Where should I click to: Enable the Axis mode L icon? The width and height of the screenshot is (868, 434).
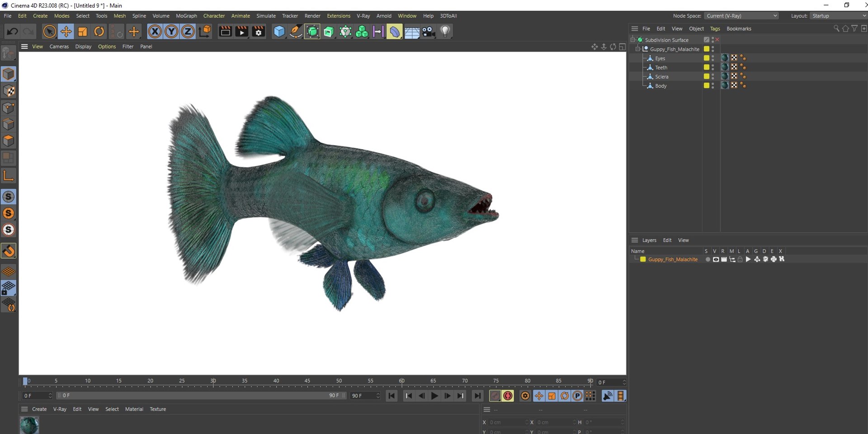coord(9,175)
